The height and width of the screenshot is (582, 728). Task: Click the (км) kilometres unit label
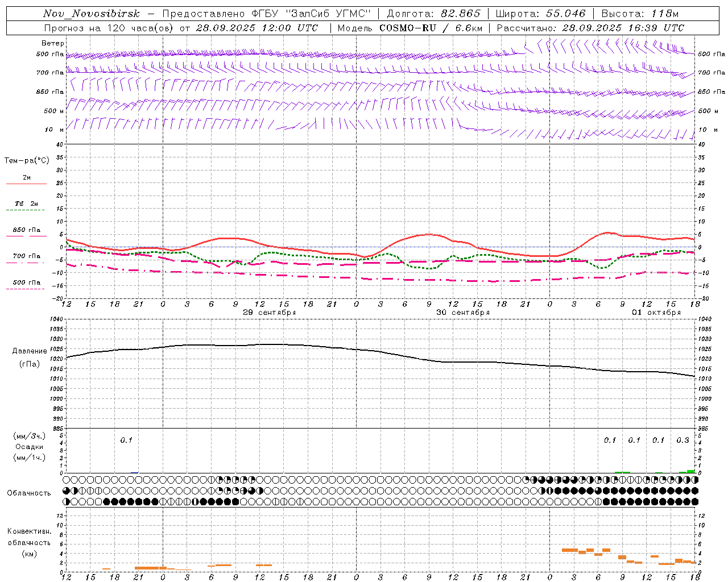click(x=30, y=554)
